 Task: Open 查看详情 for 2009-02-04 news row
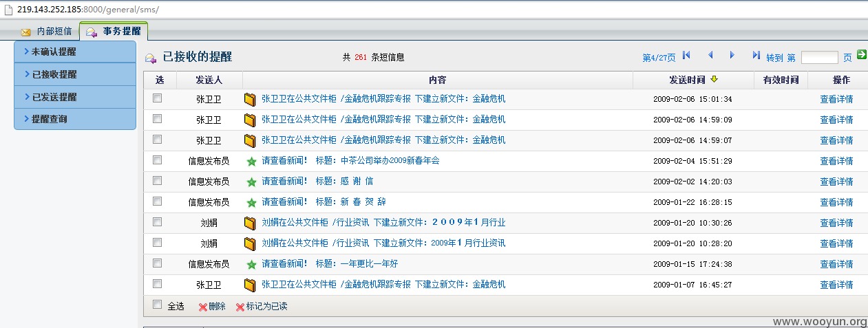[836, 161]
